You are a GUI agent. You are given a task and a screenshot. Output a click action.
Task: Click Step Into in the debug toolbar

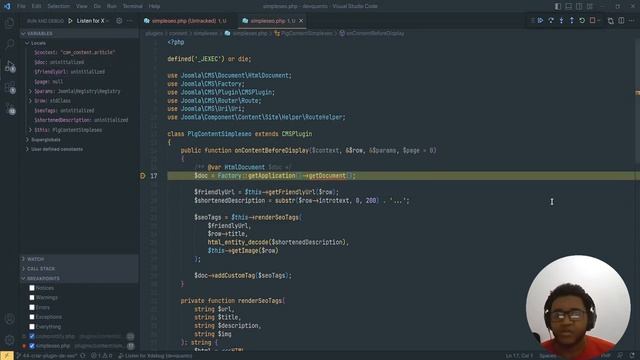click(561, 20)
